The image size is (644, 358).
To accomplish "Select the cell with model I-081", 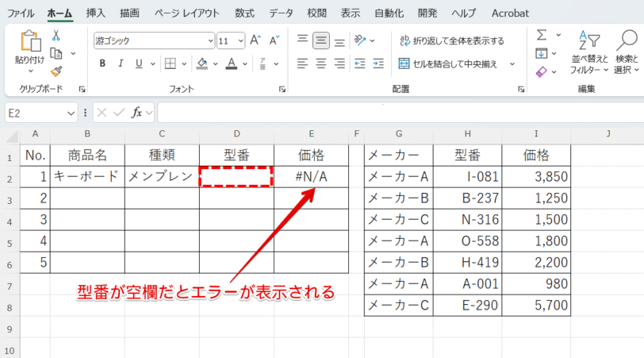I will pyautogui.click(x=467, y=177).
